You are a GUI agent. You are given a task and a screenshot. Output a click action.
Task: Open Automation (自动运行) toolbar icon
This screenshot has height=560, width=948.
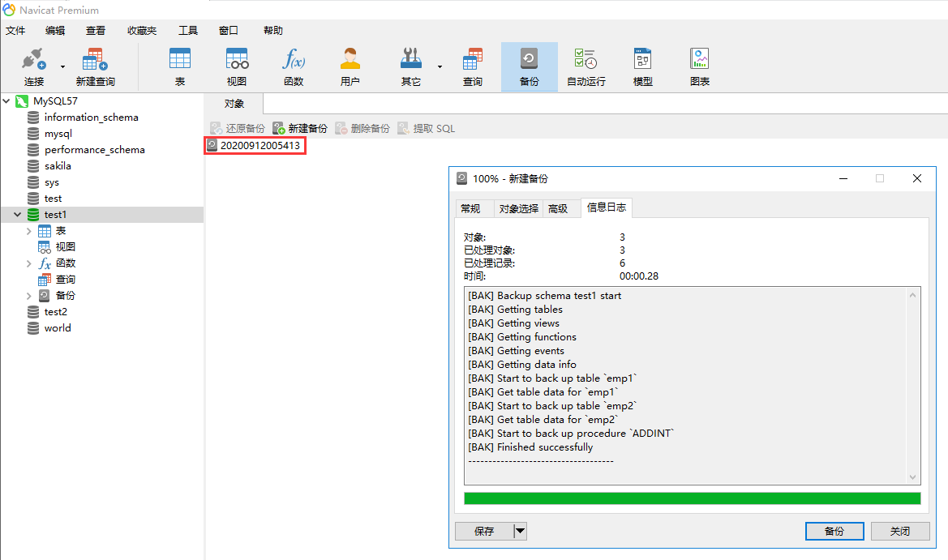coord(586,66)
